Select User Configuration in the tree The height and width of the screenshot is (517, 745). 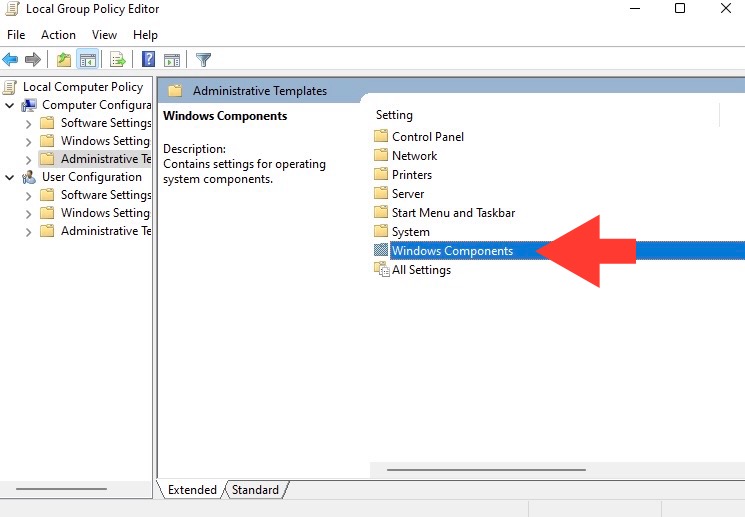pos(92,177)
